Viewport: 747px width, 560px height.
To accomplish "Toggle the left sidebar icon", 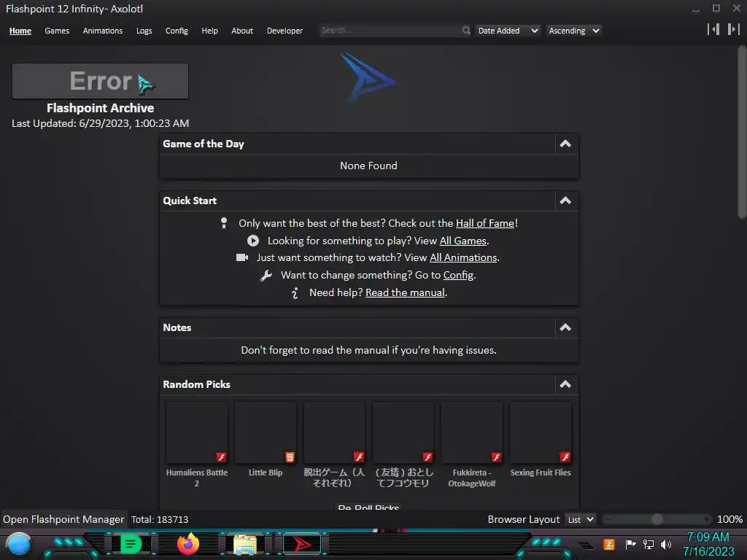I will (x=713, y=29).
